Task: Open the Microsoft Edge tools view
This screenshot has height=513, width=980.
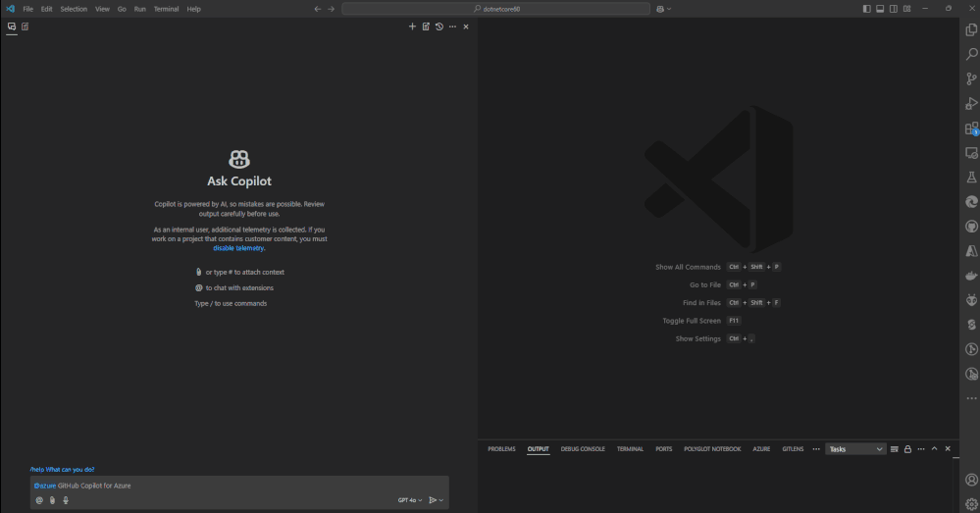Action: click(971, 202)
